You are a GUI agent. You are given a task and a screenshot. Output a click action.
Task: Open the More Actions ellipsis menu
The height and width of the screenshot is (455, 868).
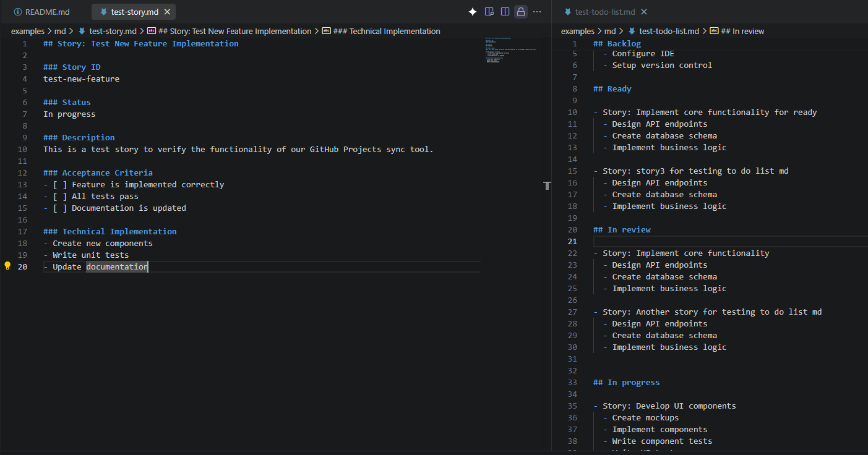pyautogui.click(x=537, y=12)
